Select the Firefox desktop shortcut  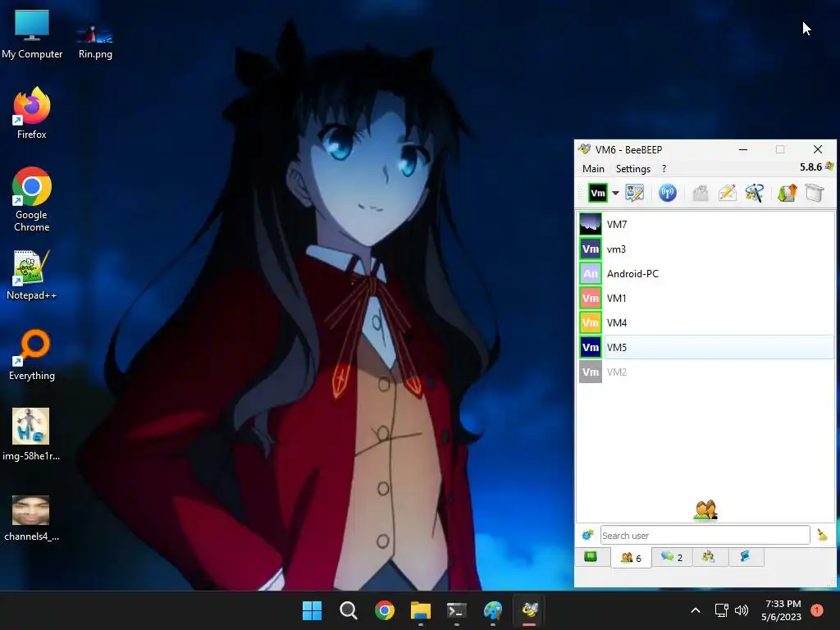(32, 113)
